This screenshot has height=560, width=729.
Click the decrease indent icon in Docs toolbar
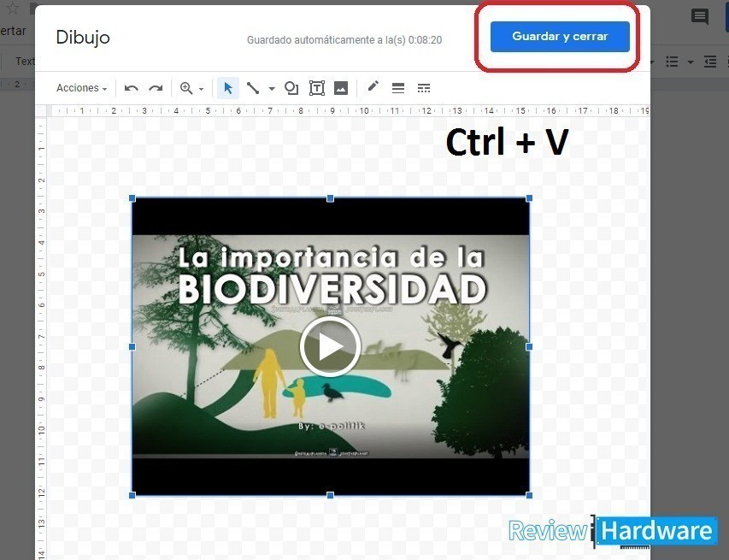pyautogui.click(x=710, y=62)
